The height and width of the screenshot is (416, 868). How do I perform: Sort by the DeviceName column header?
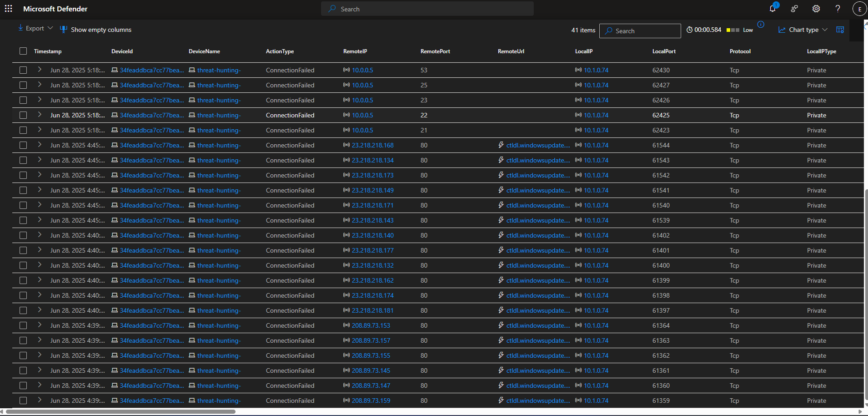[204, 51]
